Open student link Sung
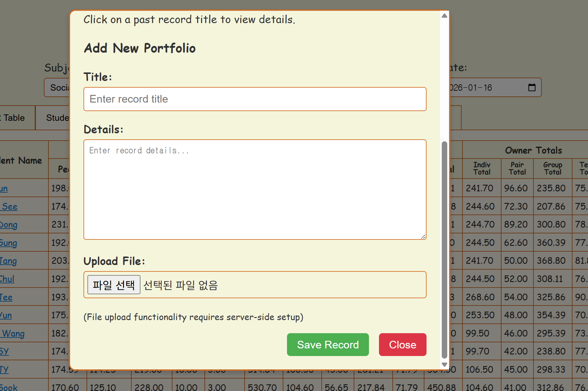This screenshot has width=588, height=391. pyautogui.click(x=9, y=243)
